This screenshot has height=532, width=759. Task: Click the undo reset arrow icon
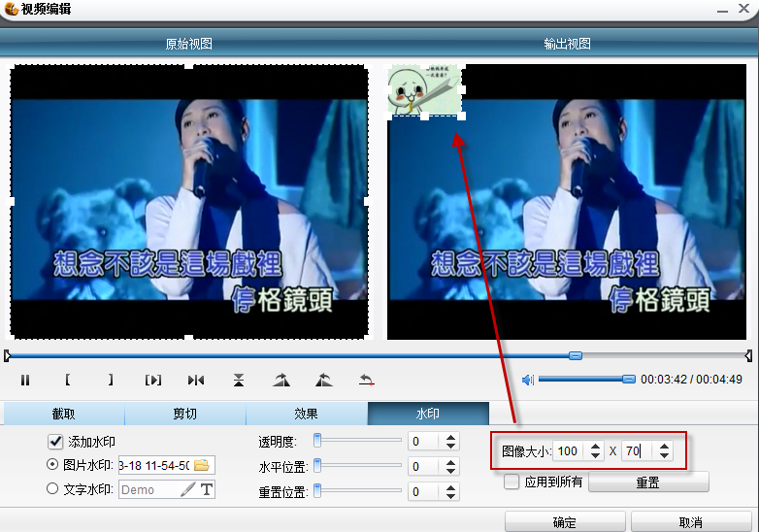(367, 381)
